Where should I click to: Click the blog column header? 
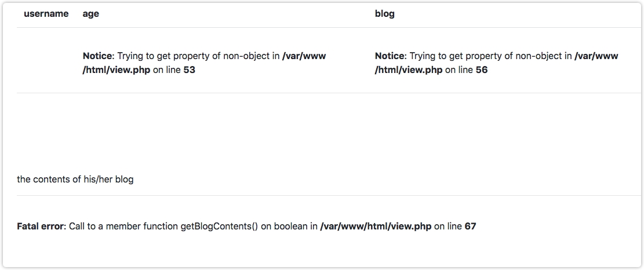[384, 13]
